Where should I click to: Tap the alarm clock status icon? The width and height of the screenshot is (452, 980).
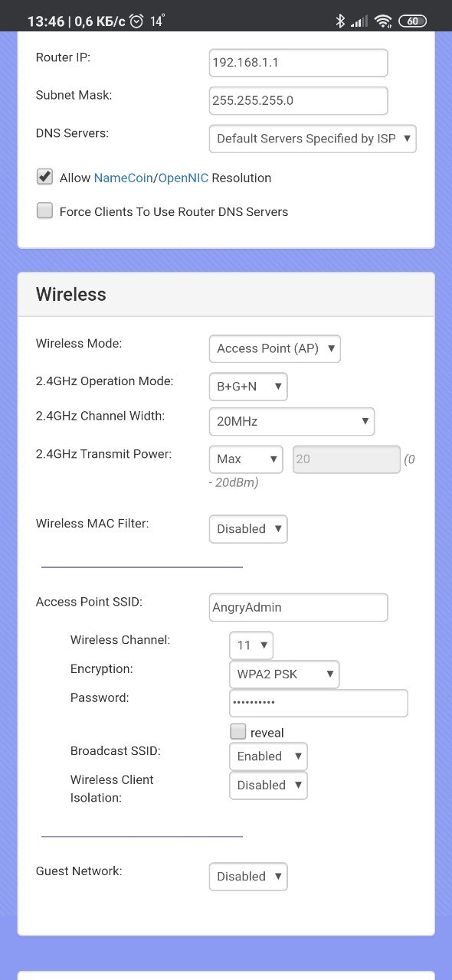point(136,21)
